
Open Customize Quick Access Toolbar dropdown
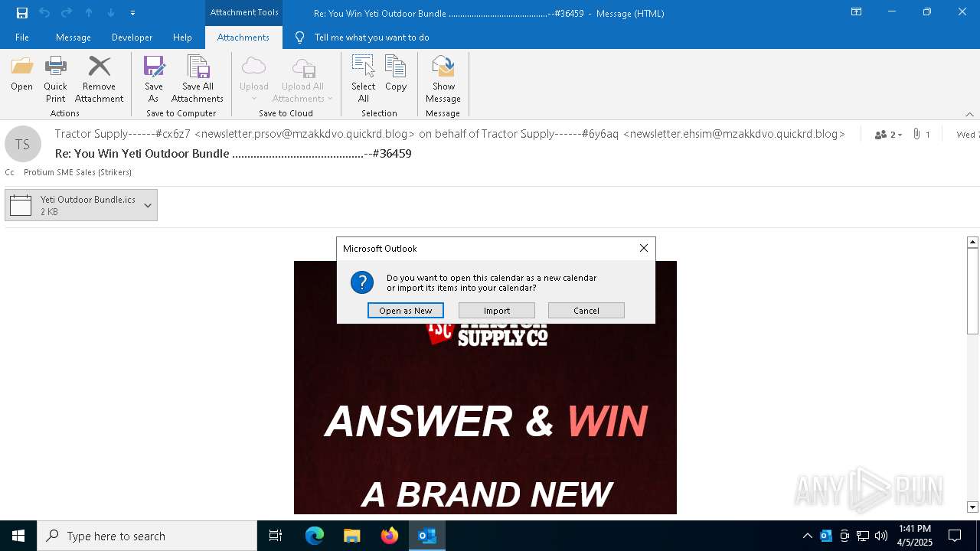point(132,13)
